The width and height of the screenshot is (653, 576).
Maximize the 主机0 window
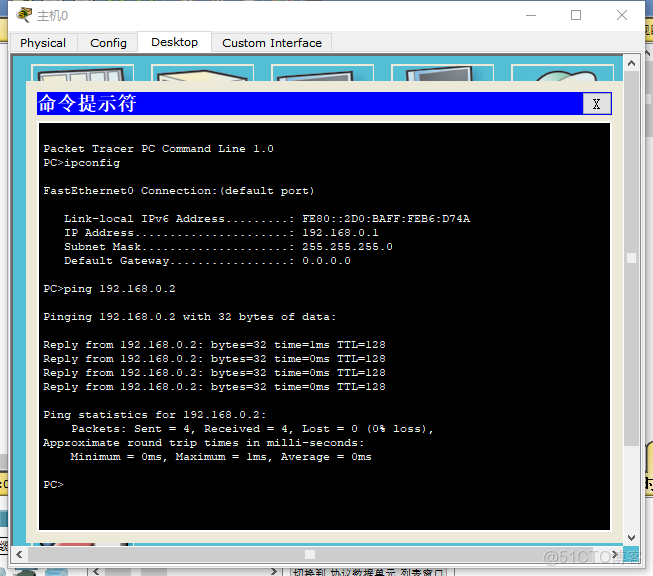[576, 15]
